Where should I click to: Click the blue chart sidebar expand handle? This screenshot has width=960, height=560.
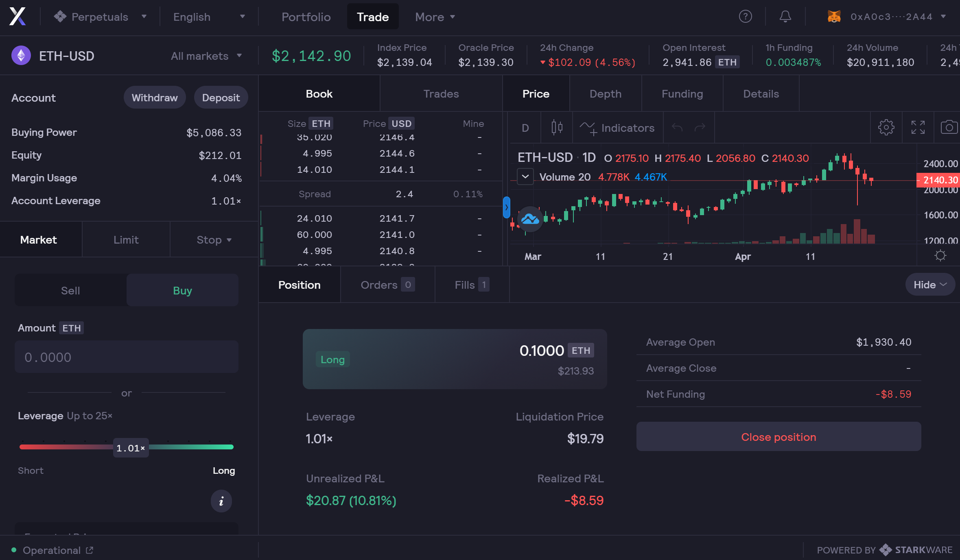click(x=506, y=207)
